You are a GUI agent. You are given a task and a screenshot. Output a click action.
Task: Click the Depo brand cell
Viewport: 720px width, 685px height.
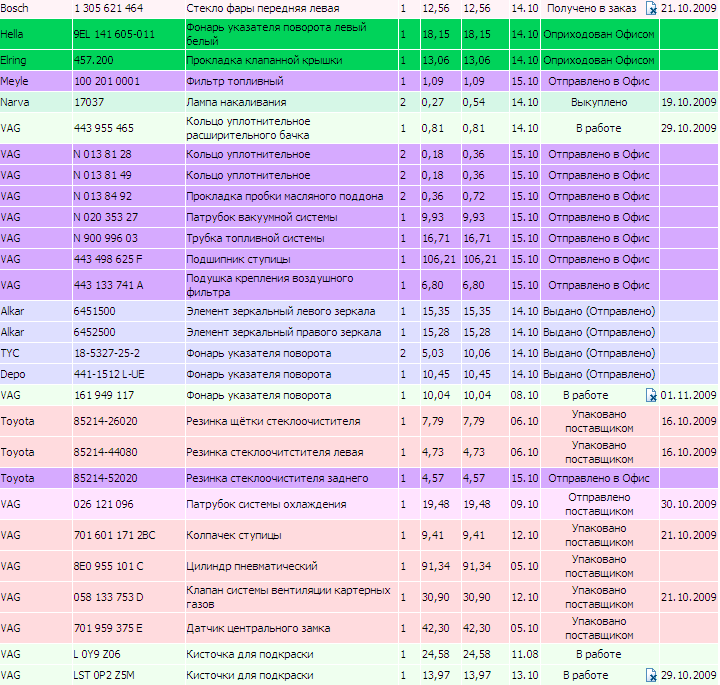tap(36, 374)
